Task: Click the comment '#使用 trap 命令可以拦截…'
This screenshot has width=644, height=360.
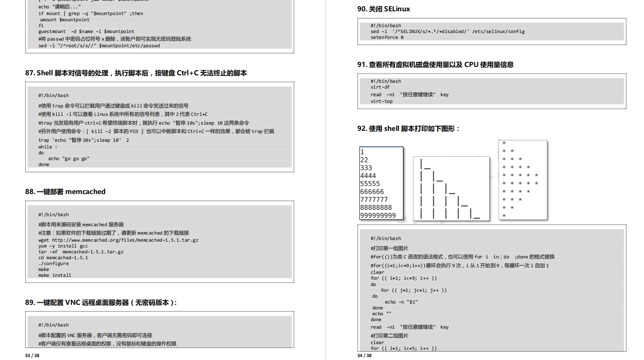Action: pyautogui.click(x=113, y=106)
